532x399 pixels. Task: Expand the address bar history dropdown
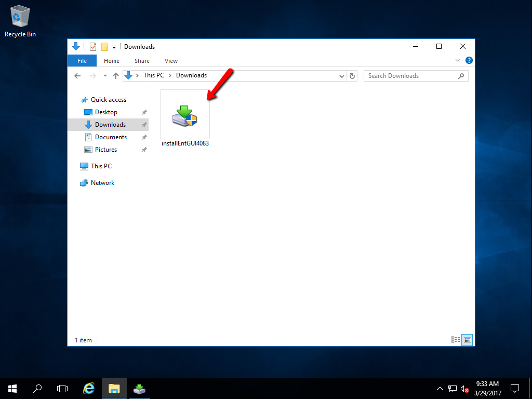point(342,76)
